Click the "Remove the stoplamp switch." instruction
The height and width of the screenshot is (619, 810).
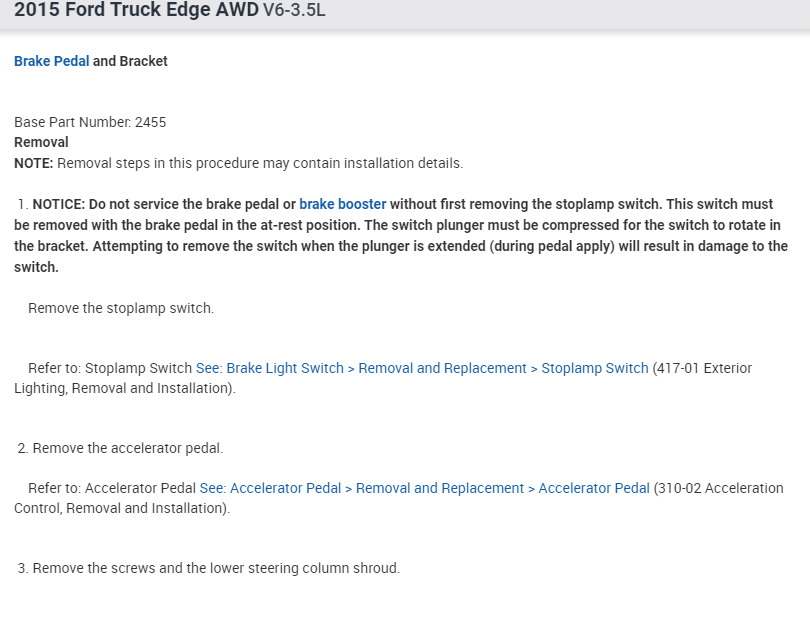pyautogui.click(x=121, y=308)
